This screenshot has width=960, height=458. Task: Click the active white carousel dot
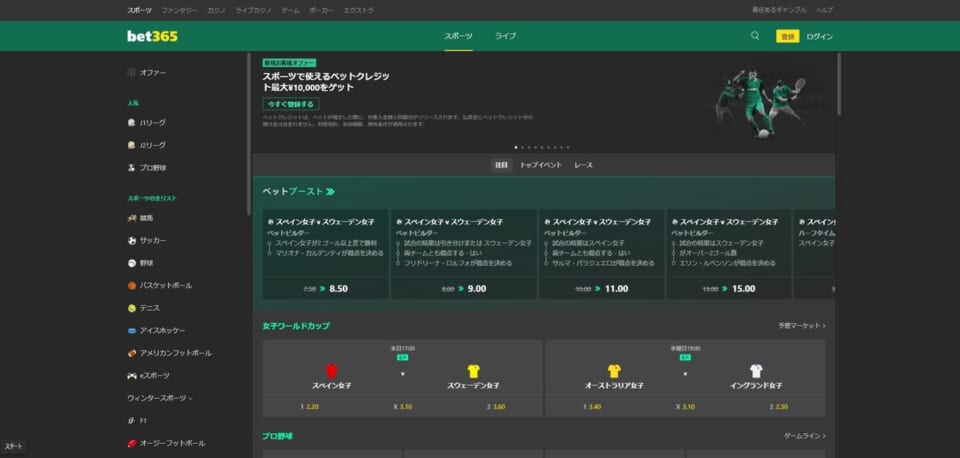(x=516, y=148)
